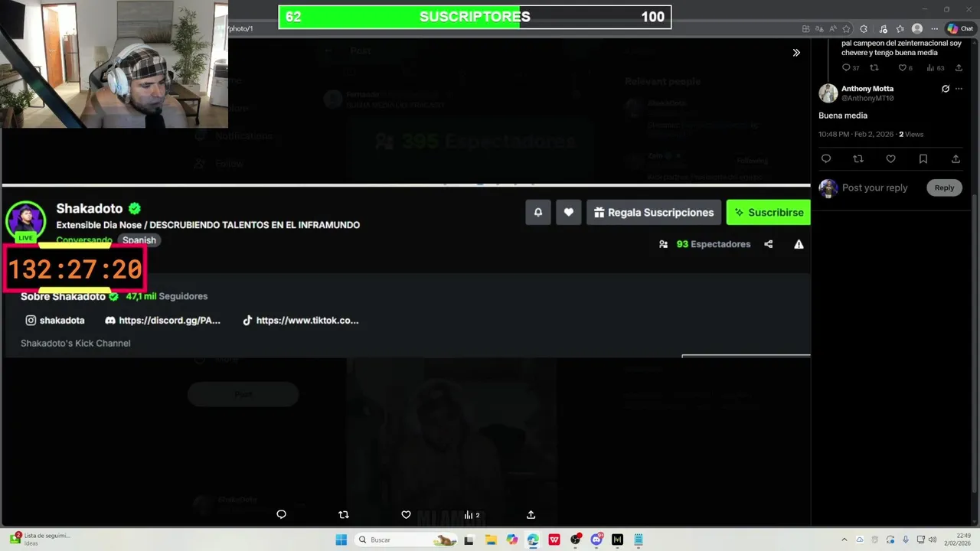Repost the top post beside 37 replies
Screen dimensions: 980x551
874,68
